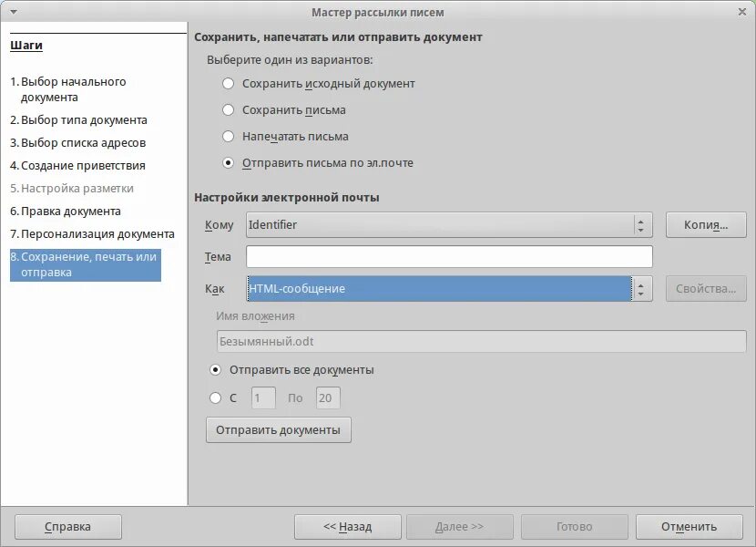Screen dimensions: 756x547
Task: Close the 'Мастер рассылки писем' dialog
Action: 742,12
